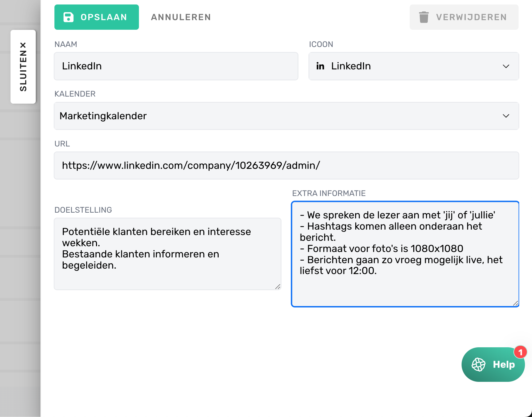532x417 pixels.
Task: Click the Verwijderen delete button
Action: pyautogui.click(x=464, y=17)
